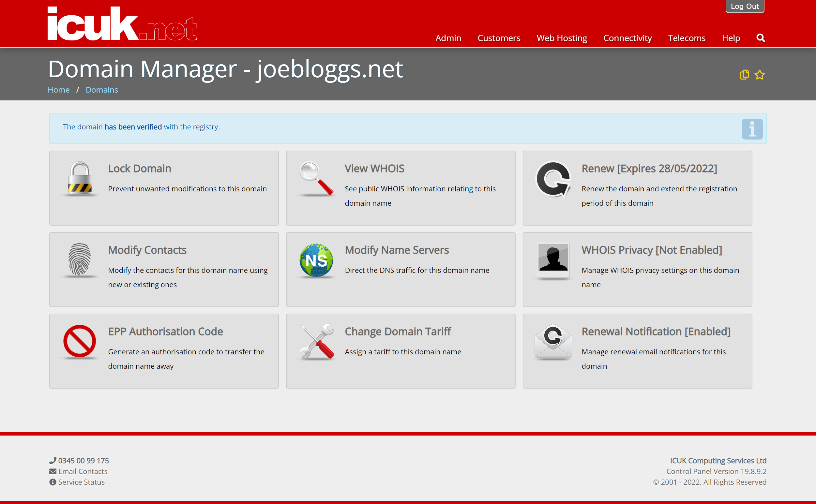Image resolution: width=816 pixels, height=504 pixels.
Task: Open the Telecoms menu
Action: click(x=687, y=38)
